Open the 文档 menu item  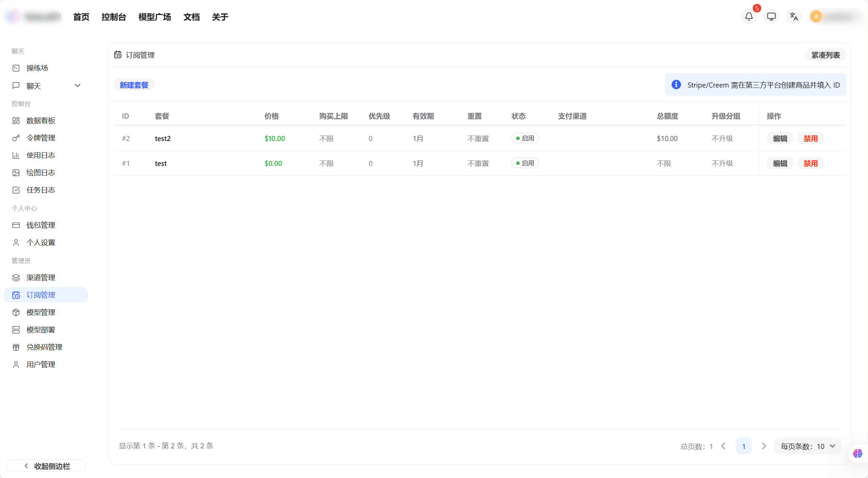pyautogui.click(x=191, y=16)
